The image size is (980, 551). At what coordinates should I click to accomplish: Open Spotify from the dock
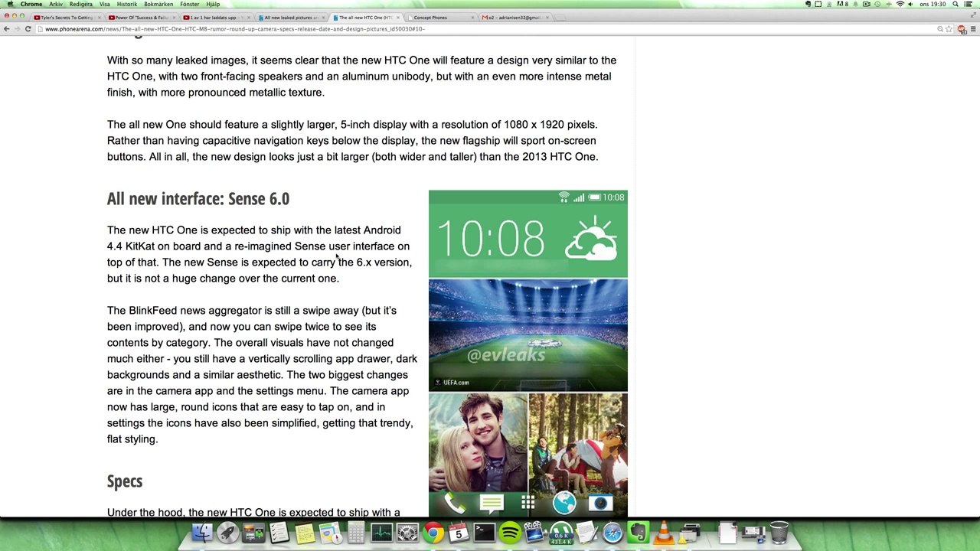point(511,532)
